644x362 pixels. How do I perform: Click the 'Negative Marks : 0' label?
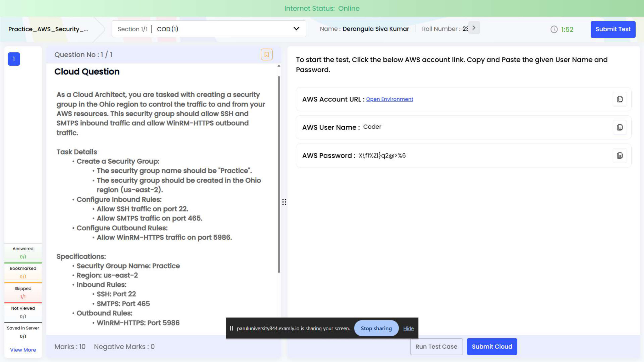124,347
